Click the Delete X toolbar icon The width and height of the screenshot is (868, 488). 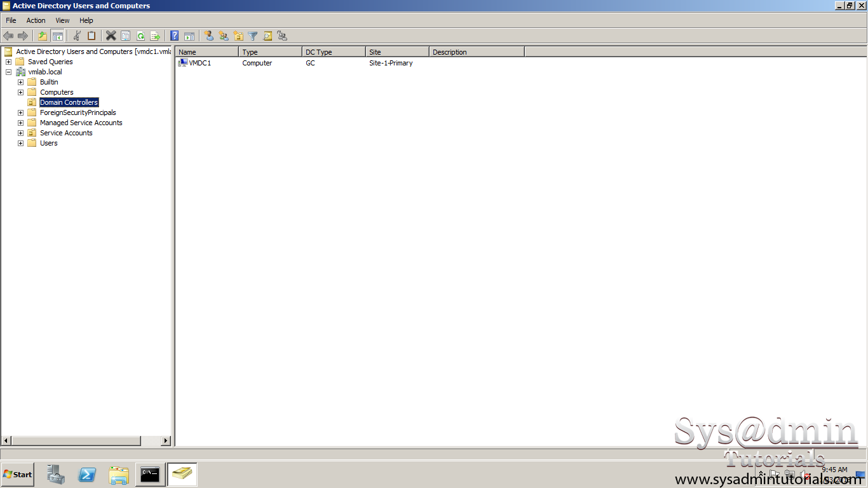click(x=111, y=36)
